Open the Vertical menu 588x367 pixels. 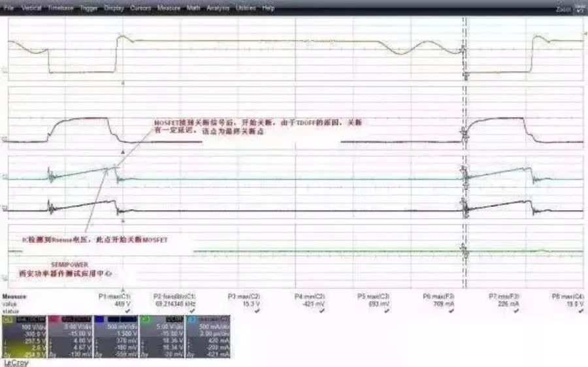click(31, 8)
